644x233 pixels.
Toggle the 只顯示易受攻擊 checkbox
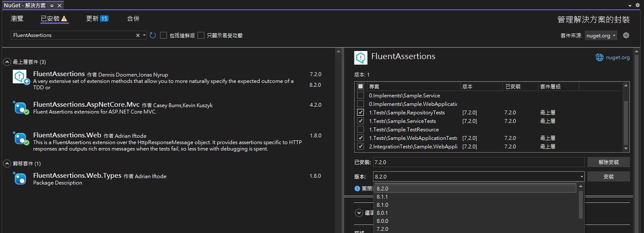(x=201, y=35)
